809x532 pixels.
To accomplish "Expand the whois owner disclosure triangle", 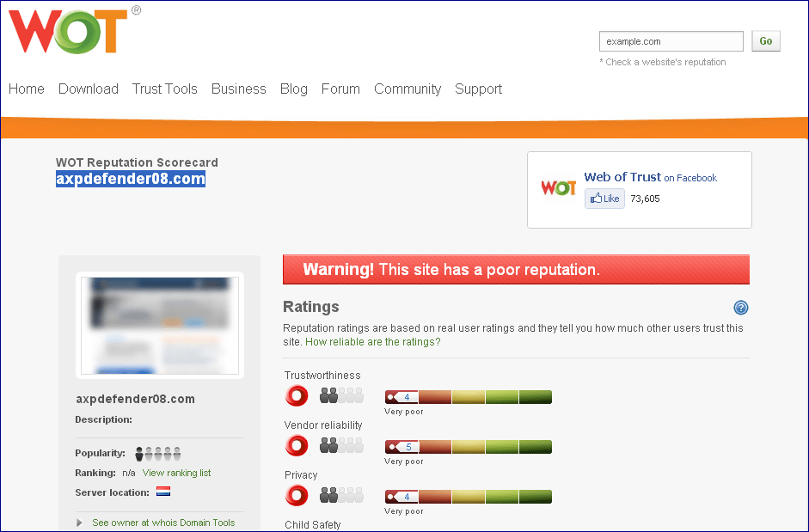I will pyautogui.click(x=79, y=523).
